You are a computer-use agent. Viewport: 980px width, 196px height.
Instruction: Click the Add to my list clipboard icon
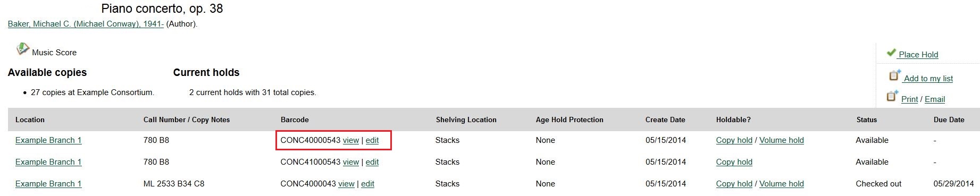[x=894, y=75]
